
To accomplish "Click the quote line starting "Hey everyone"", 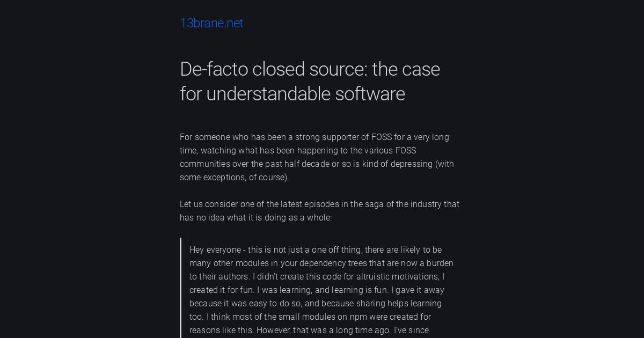I will tap(316, 250).
